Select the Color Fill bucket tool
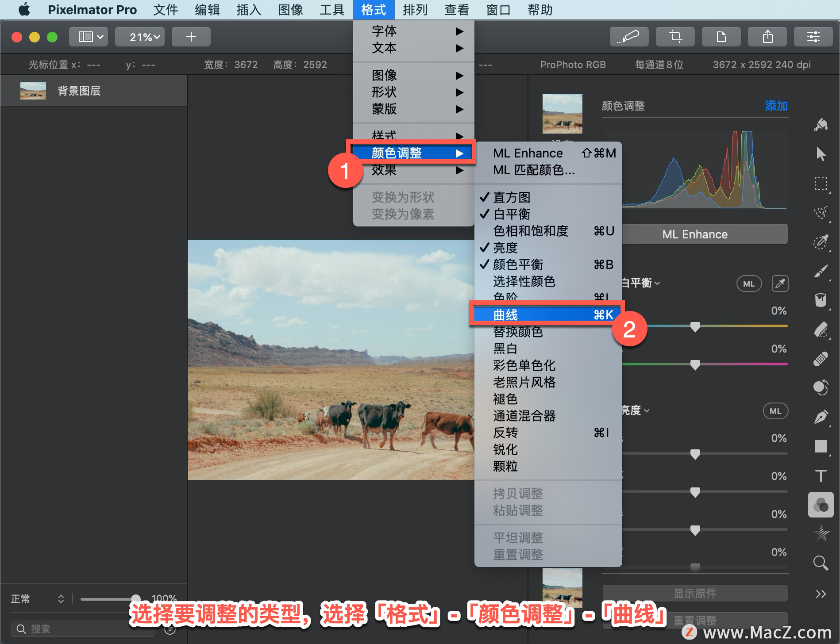This screenshot has height=644, width=840. pyautogui.click(x=821, y=300)
